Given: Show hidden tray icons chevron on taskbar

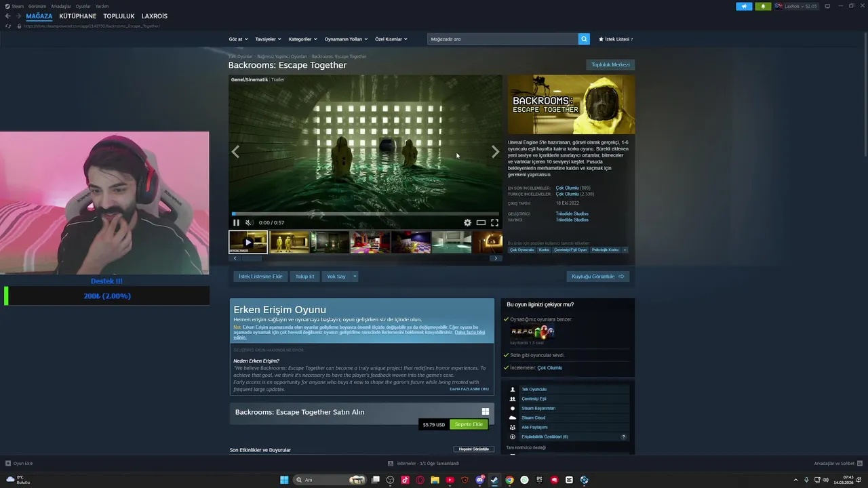Looking at the screenshot, I should tap(795, 480).
